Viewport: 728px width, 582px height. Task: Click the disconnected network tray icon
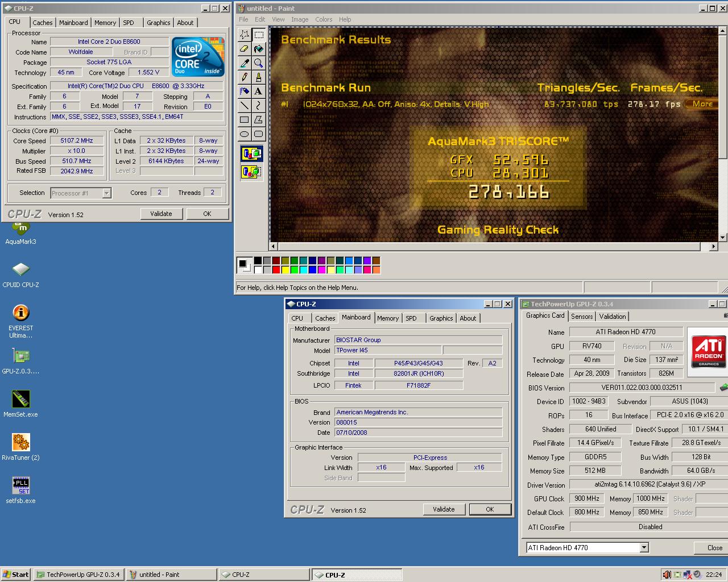(x=687, y=575)
